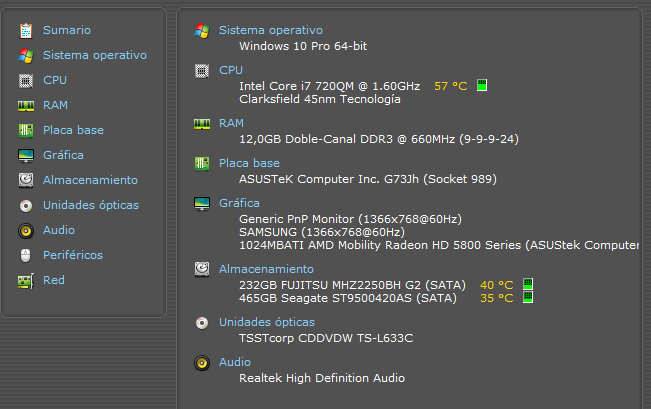Click the FUJITSU drive temperature indicator
The width and height of the screenshot is (651, 409).
pos(528,284)
